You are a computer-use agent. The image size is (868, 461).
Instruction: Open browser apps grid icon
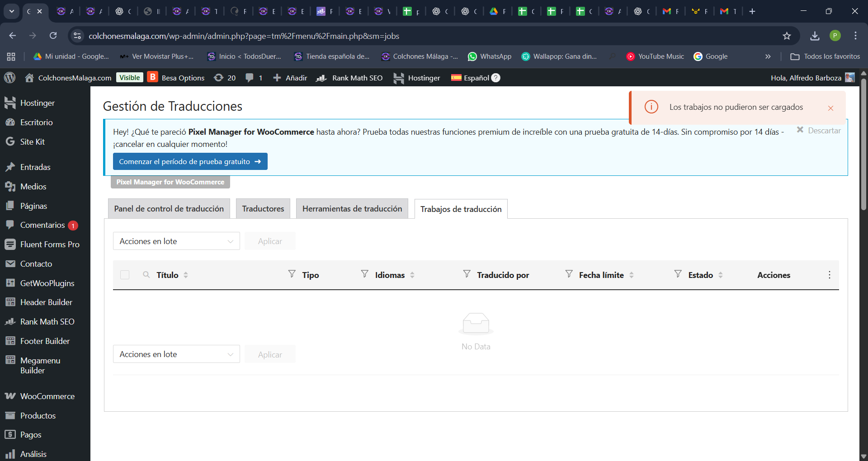click(x=11, y=56)
